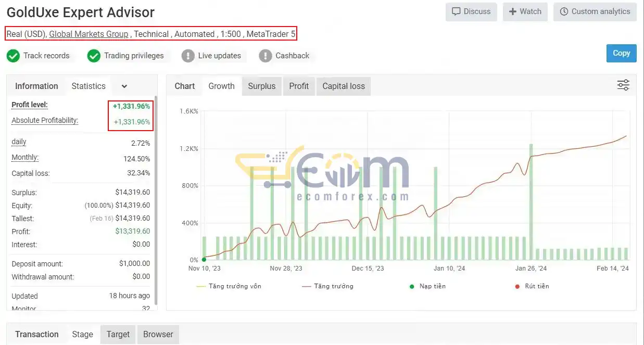Open the Global Markets Group link
This screenshot has height=345, width=644.
(89, 34)
